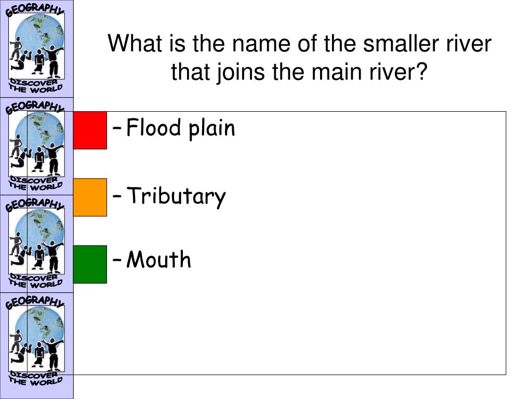Click the curved GEOGRAPHY heading on bottom logo

pyautogui.click(x=35, y=302)
